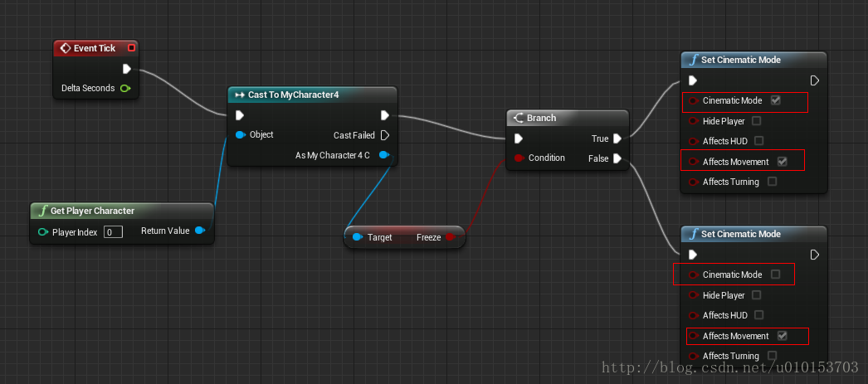Click the Branch False output pin
Image resolution: width=868 pixels, height=384 pixels.
click(x=617, y=158)
